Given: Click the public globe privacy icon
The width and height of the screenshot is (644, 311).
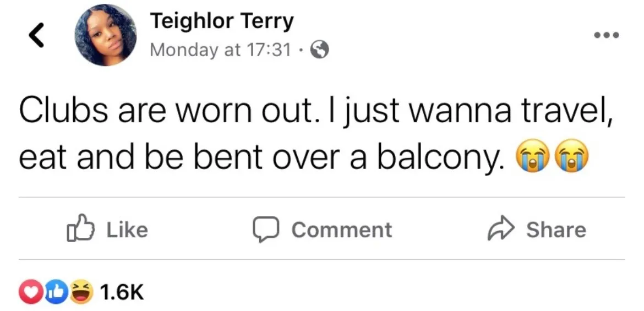Looking at the screenshot, I should (x=320, y=50).
